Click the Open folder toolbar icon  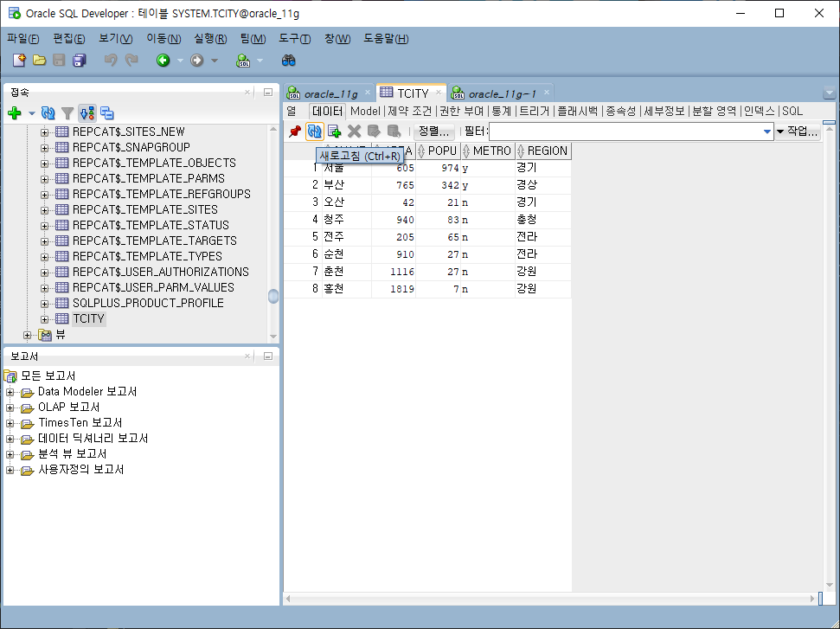[39, 61]
